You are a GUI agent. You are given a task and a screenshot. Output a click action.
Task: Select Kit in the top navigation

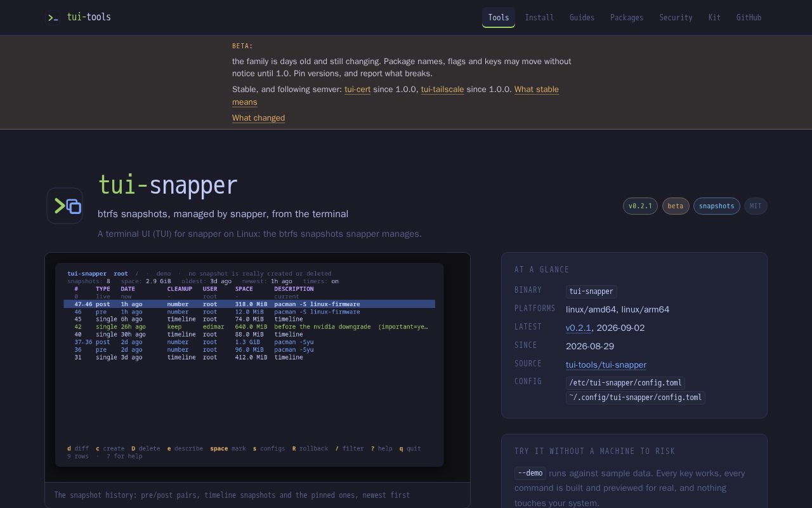point(714,17)
